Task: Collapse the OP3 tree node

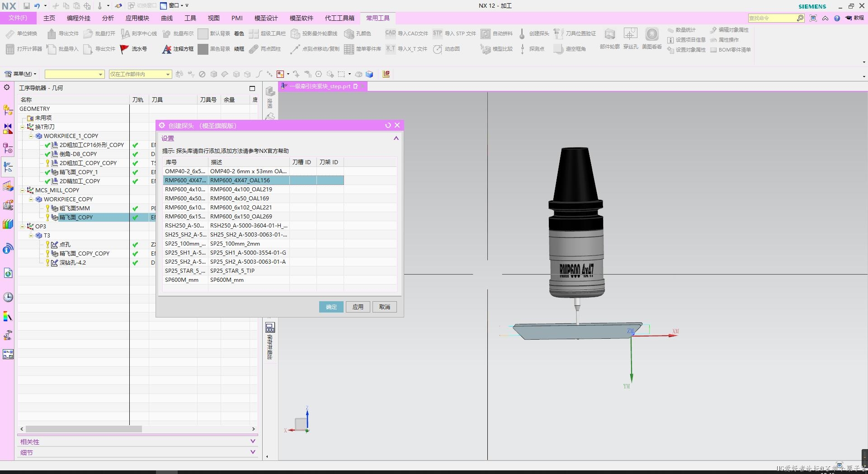Action: click(22, 226)
